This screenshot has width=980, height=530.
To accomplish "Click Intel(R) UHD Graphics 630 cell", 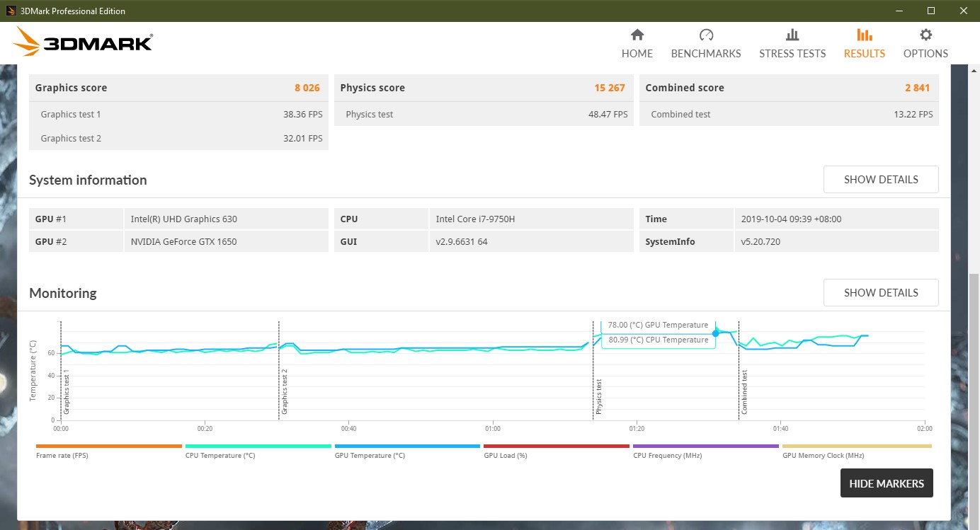I will tap(226, 219).
